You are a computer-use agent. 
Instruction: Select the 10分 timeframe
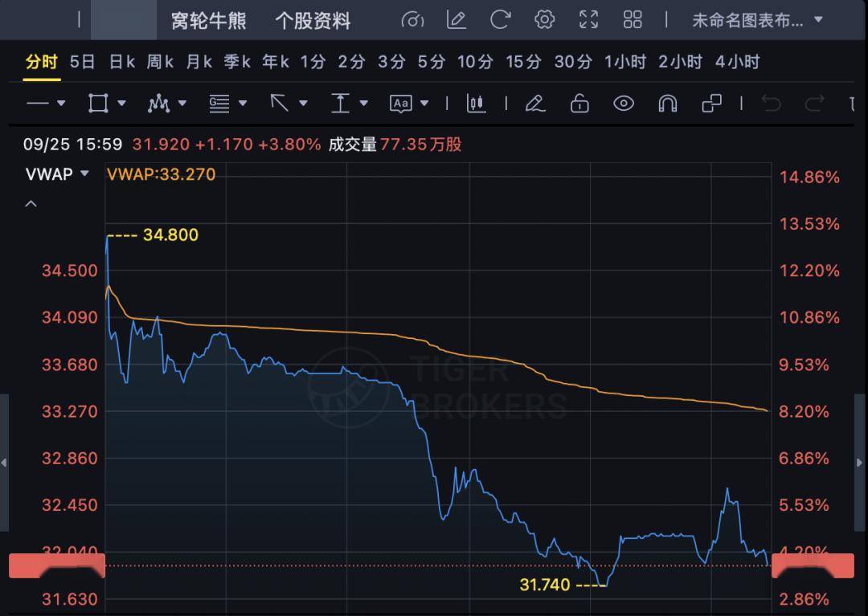pos(475,62)
